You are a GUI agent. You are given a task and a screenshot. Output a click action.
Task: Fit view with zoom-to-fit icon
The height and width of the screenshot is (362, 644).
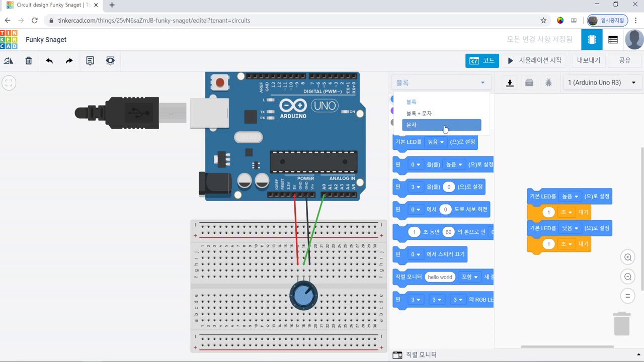point(9,83)
